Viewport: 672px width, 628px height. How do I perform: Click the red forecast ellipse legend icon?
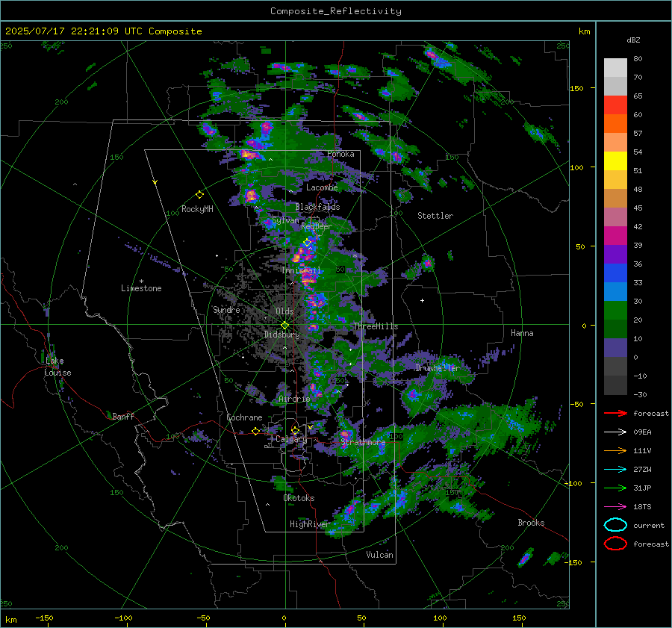click(x=615, y=544)
